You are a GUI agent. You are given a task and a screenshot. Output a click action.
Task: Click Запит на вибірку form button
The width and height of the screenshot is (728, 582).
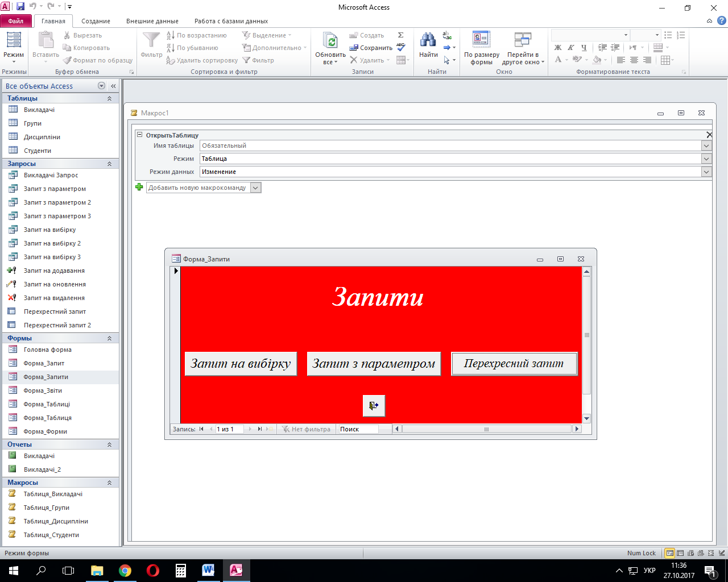[241, 364]
